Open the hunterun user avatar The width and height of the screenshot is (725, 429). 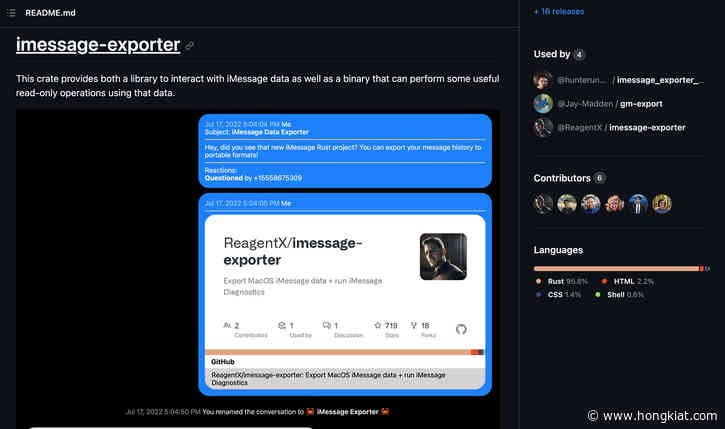(x=543, y=80)
